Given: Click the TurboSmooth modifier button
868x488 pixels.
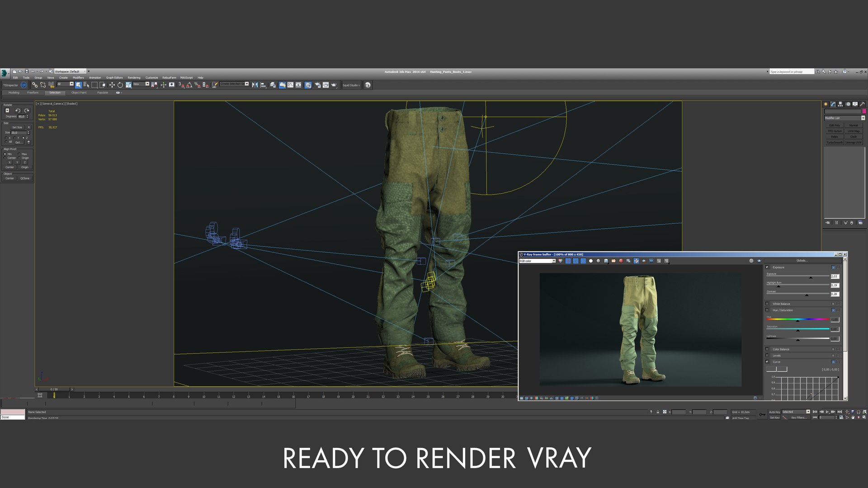Looking at the screenshot, I should tap(835, 142).
